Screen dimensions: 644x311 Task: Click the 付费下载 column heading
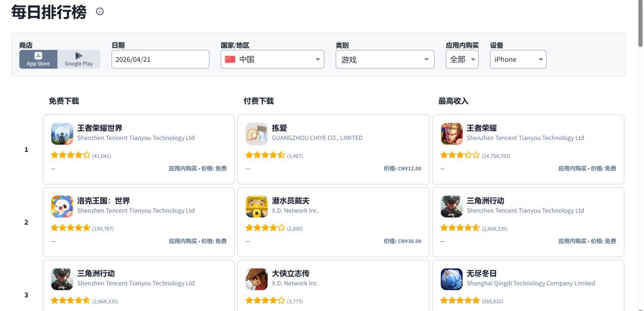pyautogui.click(x=259, y=101)
